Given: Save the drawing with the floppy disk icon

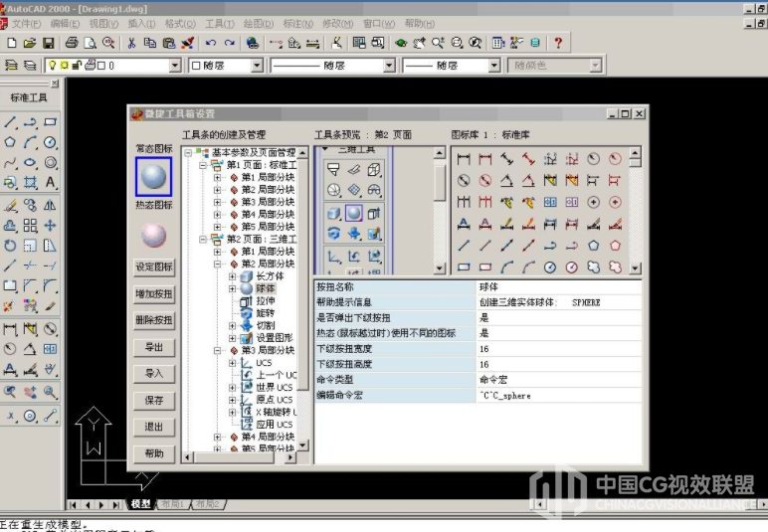Looking at the screenshot, I should pyautogui.click(x=48, y=43).
